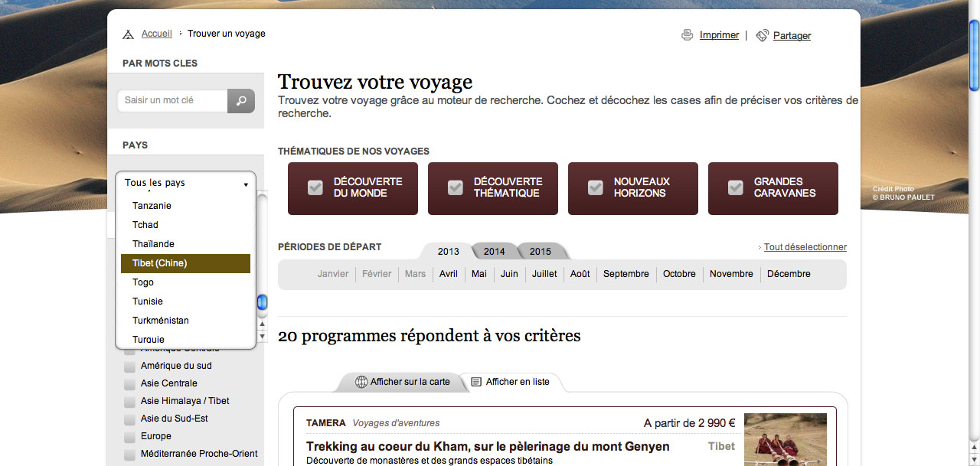The width and height of the screenshot is (980, 466).
Task: Click the page vertical scrollbar thumb
Action: point(974,55)
